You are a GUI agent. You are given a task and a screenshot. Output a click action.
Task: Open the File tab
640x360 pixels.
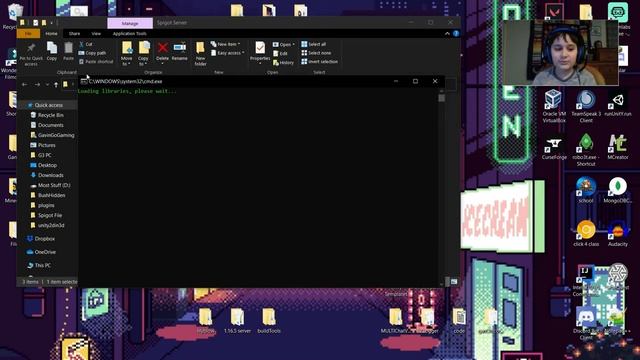(28, 33)
